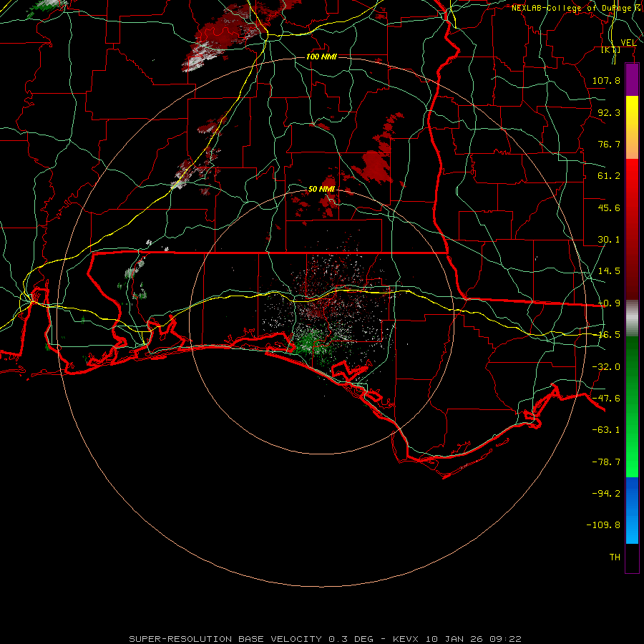Viewport: 644px width, 644px height.
Task: Click the -78.7 velocity scale value
Action: (606, 462)
